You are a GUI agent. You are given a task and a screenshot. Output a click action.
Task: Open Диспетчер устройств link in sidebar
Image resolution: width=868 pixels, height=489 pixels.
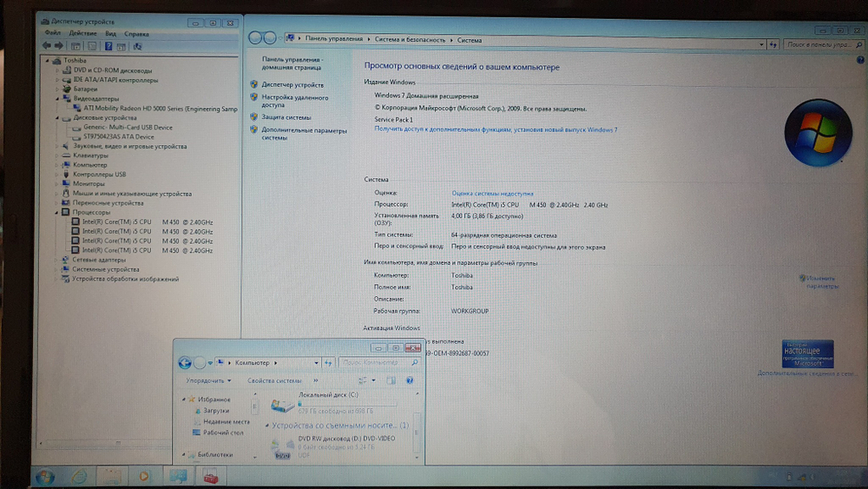click(x=293, y=85)
